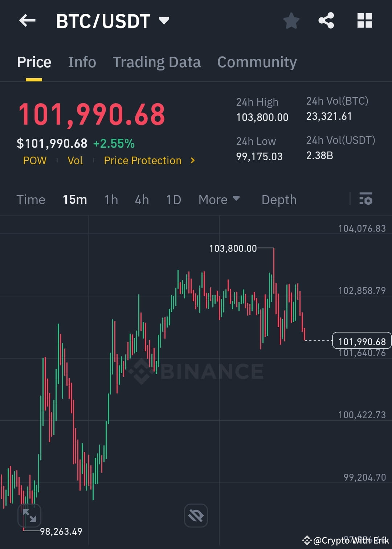
Task: Switch to the Trading Data tab
Action: 157,62
